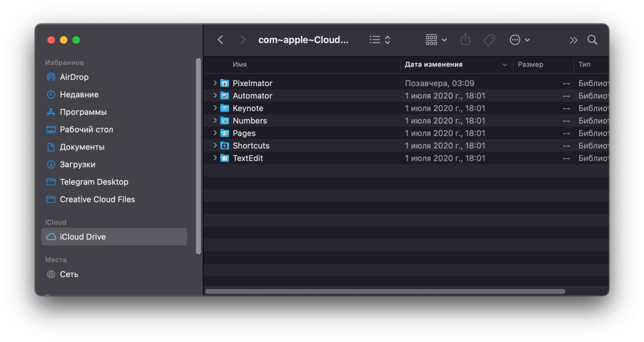This screenshot has width=644, height=342.
Task: Select the Pages folder icon
Action: coord(225,133)
